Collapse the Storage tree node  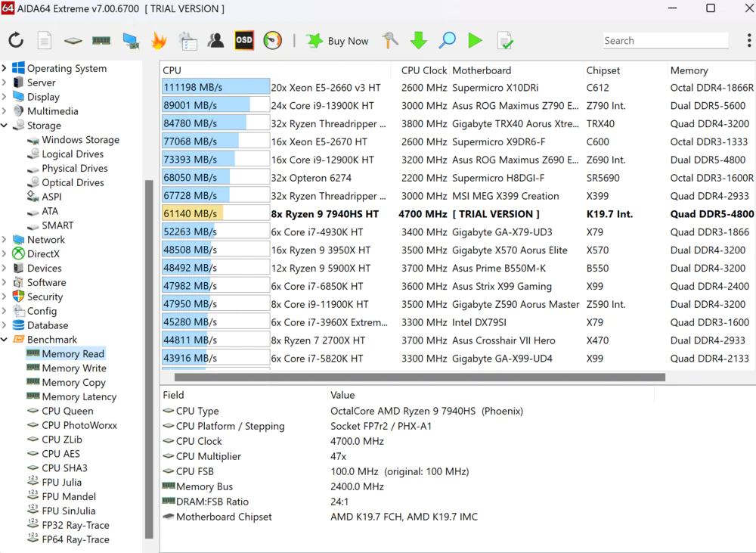(x=5, y=126)
